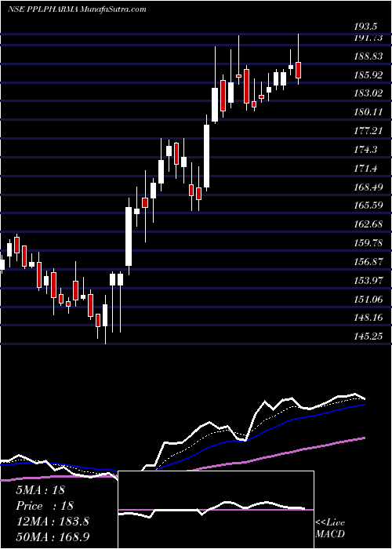Image resolution: width=392 pixels, height=549 pixels.
Task: Click the tall white candle rising from 157 to 166
Action: [129, 236]
